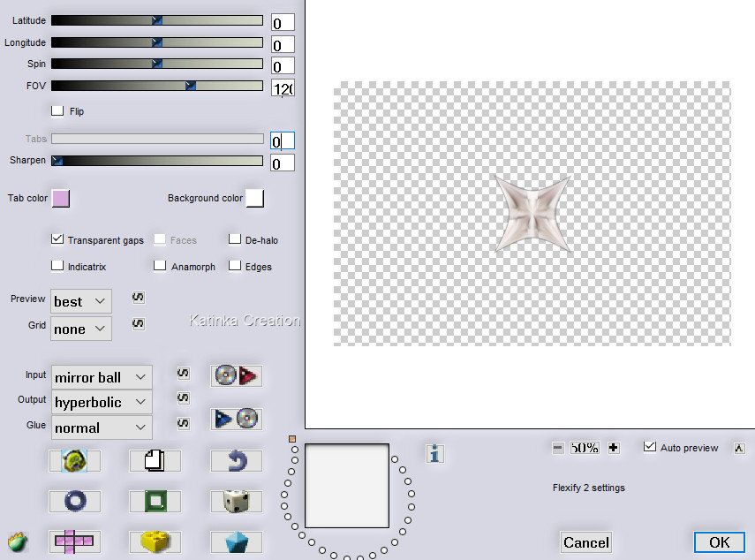
Task: Click the white memory thumbnail box
Action: coord(347,486)
